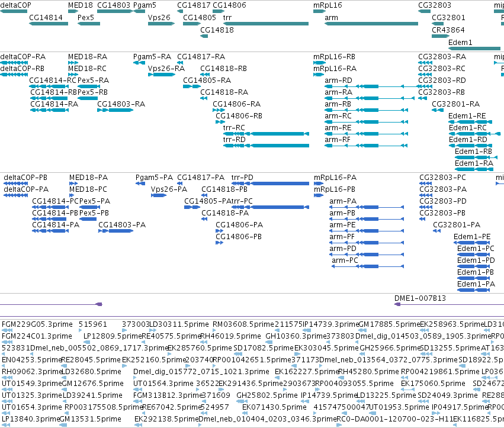Click transcript CG32803-RC

442,69
